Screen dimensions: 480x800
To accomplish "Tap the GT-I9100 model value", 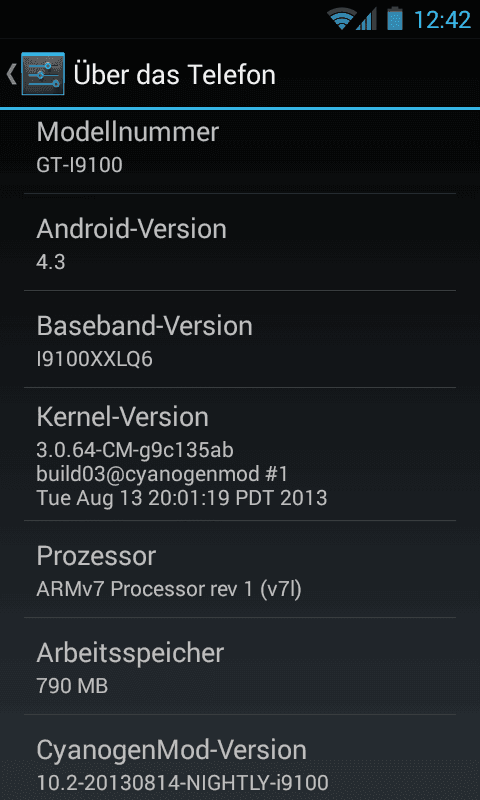I will coord(79,165).
